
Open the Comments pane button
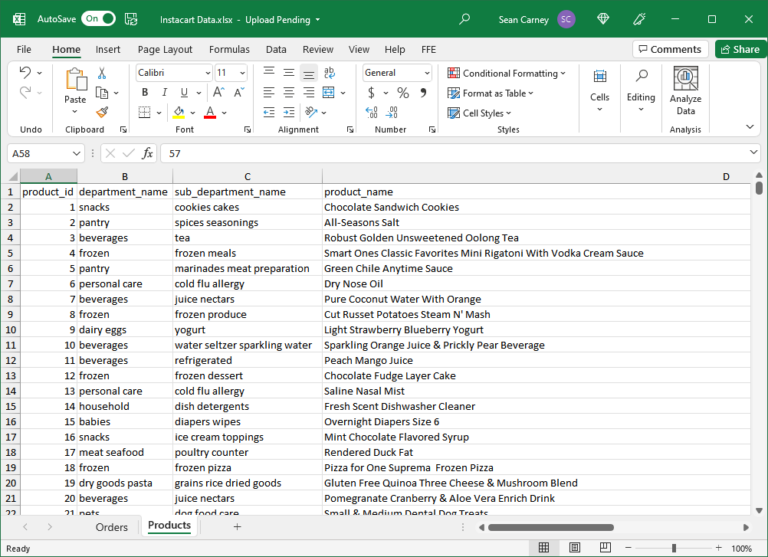click(668, 49)
